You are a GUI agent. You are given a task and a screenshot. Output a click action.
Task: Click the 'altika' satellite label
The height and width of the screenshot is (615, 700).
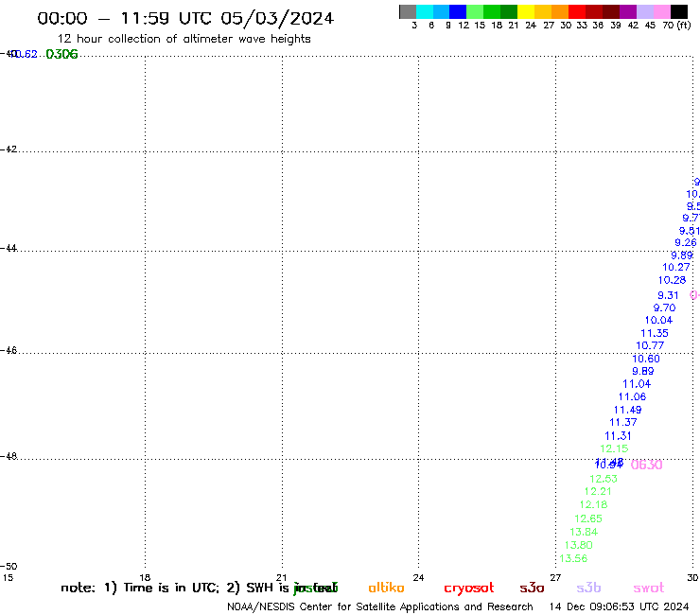tap(386, 588)
